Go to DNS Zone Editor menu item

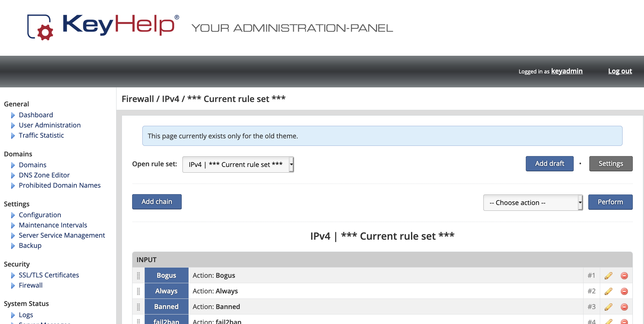(x=44, y=175)
